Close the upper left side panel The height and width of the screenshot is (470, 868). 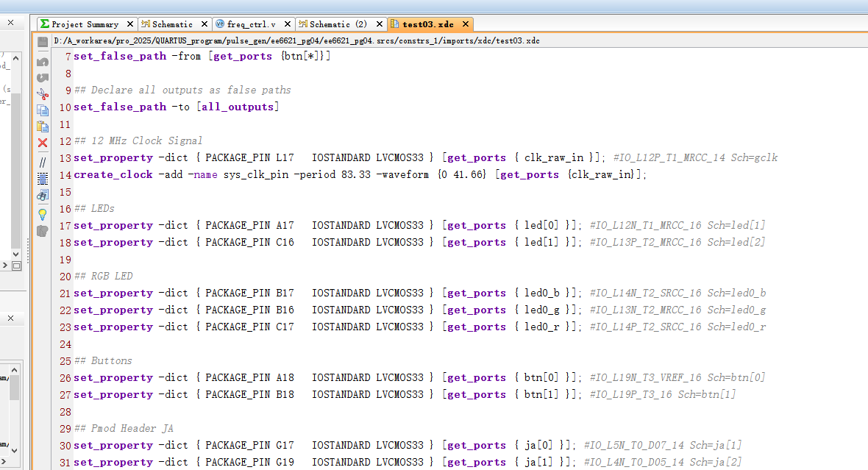tap(10, 23)
